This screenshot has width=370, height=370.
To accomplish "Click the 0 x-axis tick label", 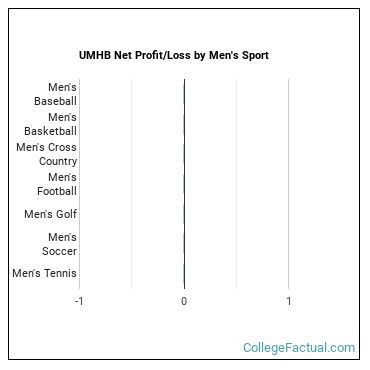I will (x=184, y=301).
